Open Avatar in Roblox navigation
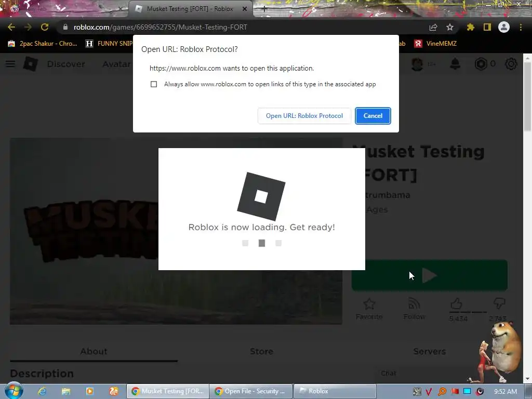The width and height of the screenshot is (532, 399). (116, 64)
